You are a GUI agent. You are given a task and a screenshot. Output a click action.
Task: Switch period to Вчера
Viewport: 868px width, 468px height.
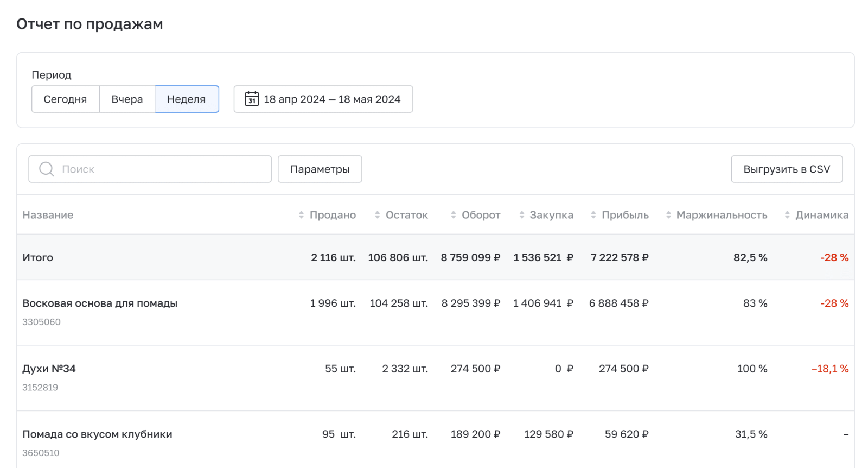coord(127,99)
